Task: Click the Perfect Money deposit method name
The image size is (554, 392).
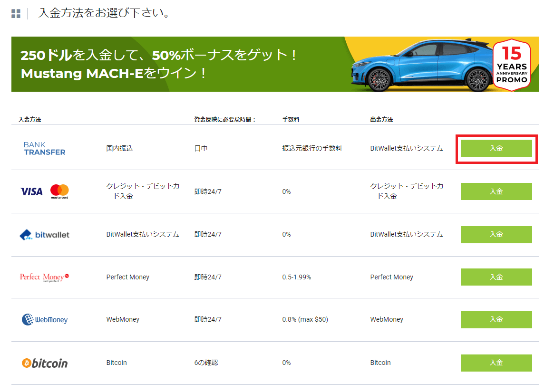Action: click(128, 277)
